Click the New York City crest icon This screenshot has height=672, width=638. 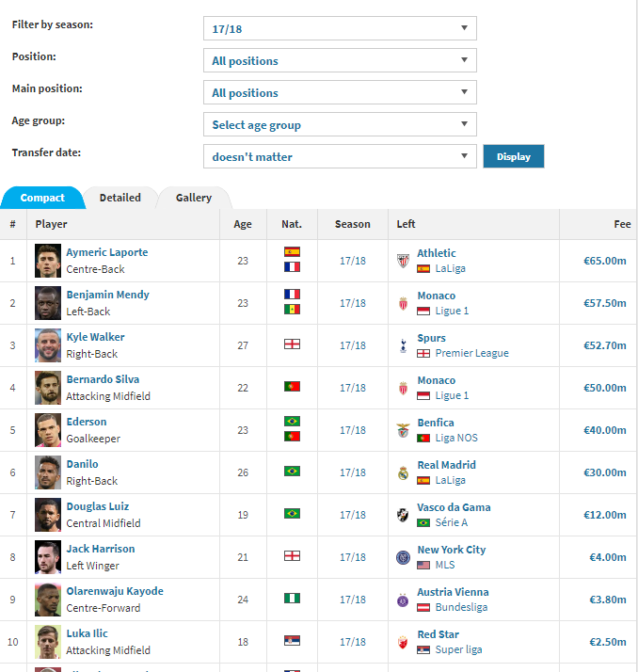403,557
